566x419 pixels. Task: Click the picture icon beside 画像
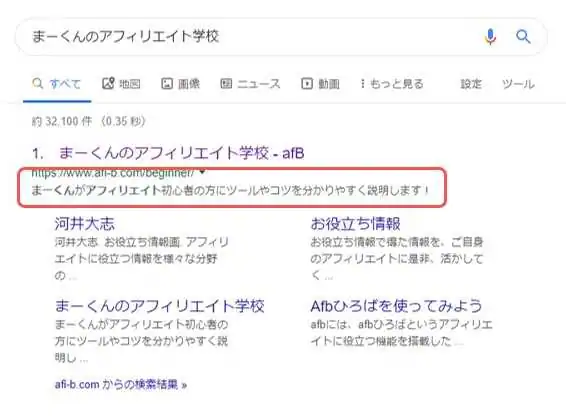click(x=167, y=84)
